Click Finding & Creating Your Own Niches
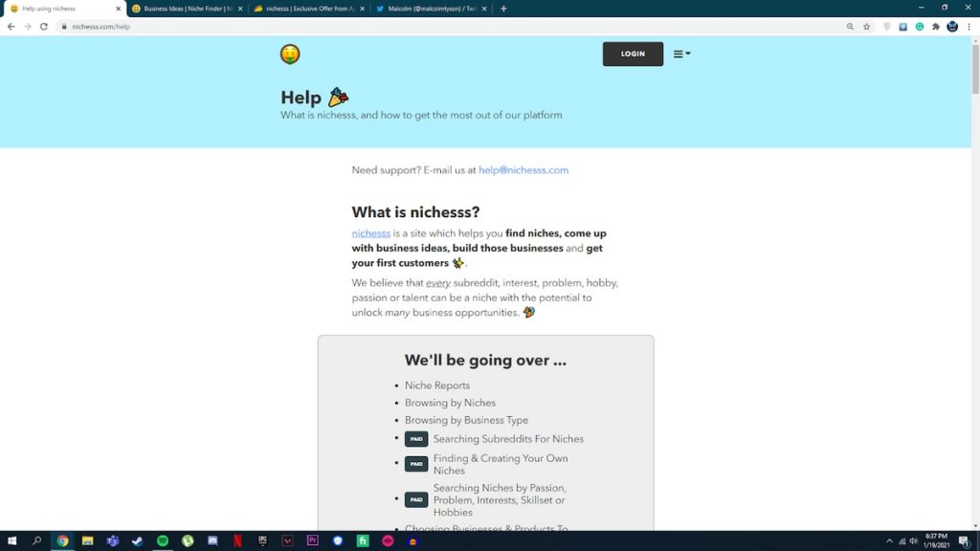The height and width of the screenshot is (551, 980). coord(501,464)
